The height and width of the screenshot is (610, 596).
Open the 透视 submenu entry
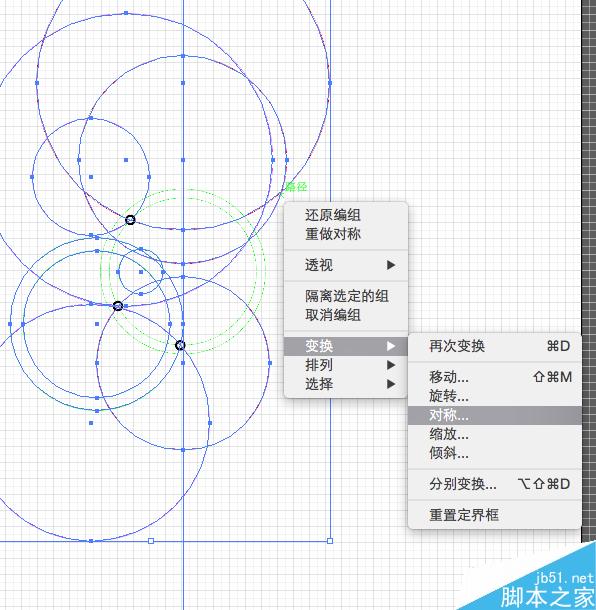point(346,265)
